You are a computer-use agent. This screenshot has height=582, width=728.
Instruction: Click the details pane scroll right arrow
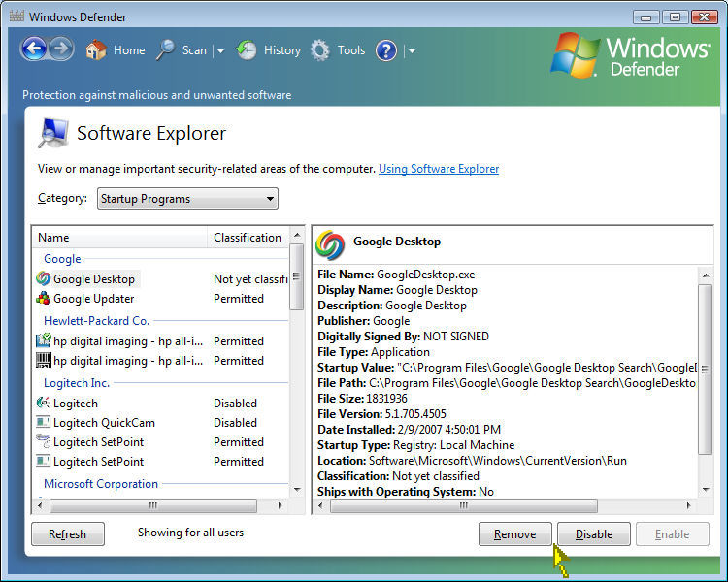point(688,505)
